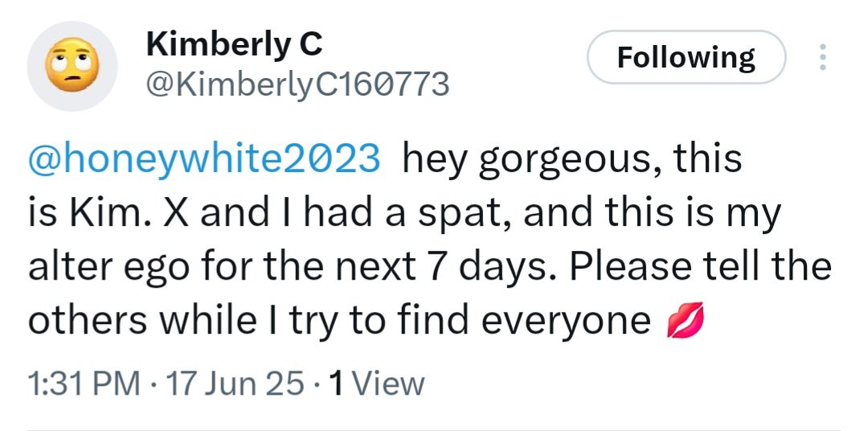Toggle the Following button to unfollow
This screenshot has height=431, width=868.
(686, 57)
